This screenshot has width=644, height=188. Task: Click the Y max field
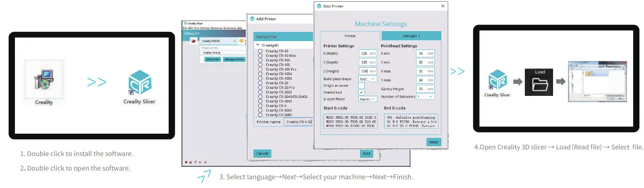426,80
